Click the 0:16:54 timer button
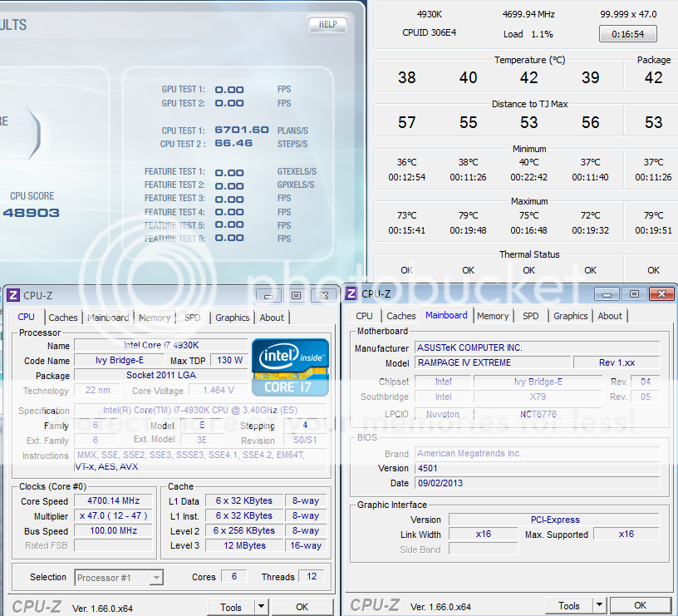Image resolution: width=678 pixels, height=616 pixels. 627,34
